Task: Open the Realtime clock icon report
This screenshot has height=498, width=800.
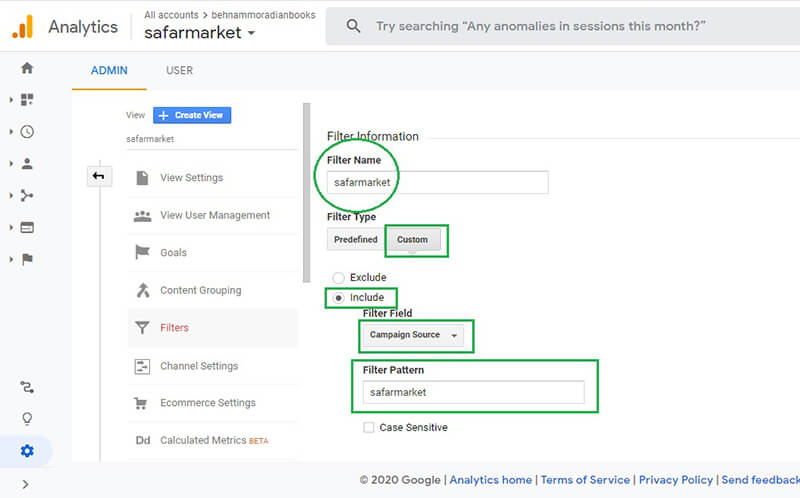Action: pos(27,131)
